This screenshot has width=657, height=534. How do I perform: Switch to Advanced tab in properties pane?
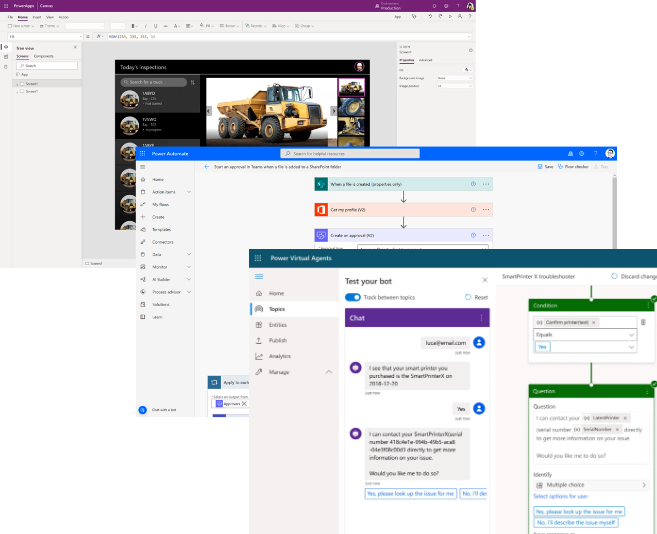click(x=425, y=60)
